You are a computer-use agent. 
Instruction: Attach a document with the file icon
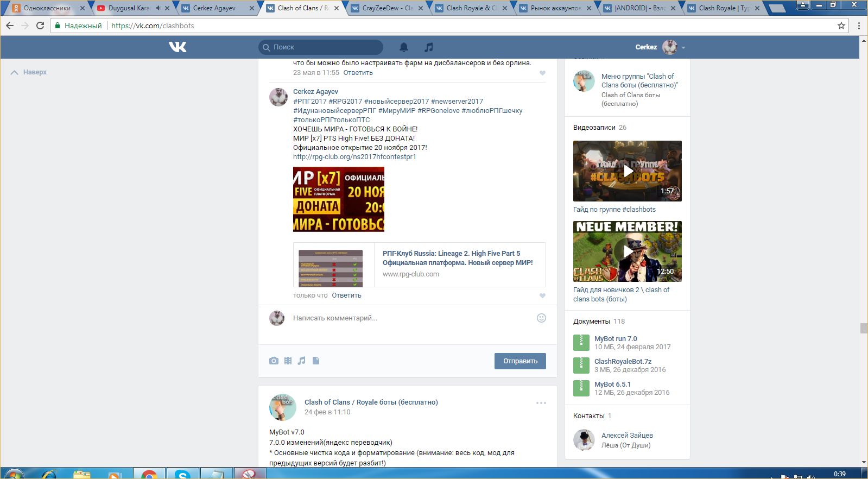pos(316,361)
